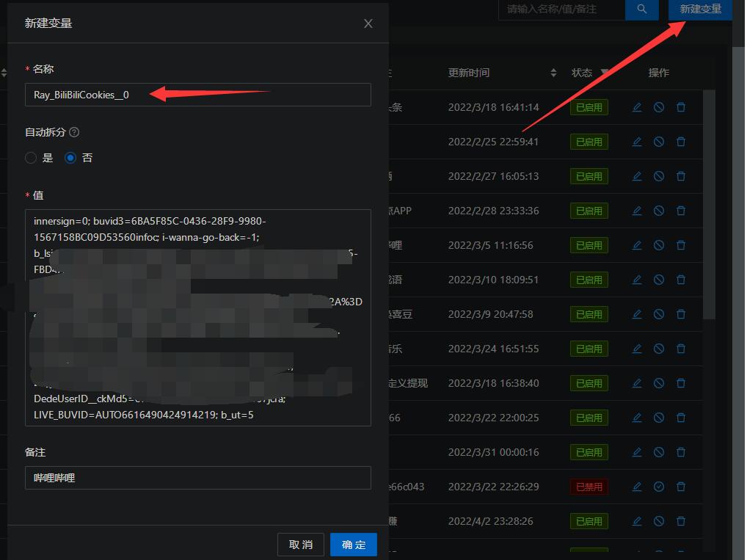This screenshot has height=560, width=747.
Task: Delete the row updated 2022/2/25 22:59:41
Action: click(x=681, y=142)
